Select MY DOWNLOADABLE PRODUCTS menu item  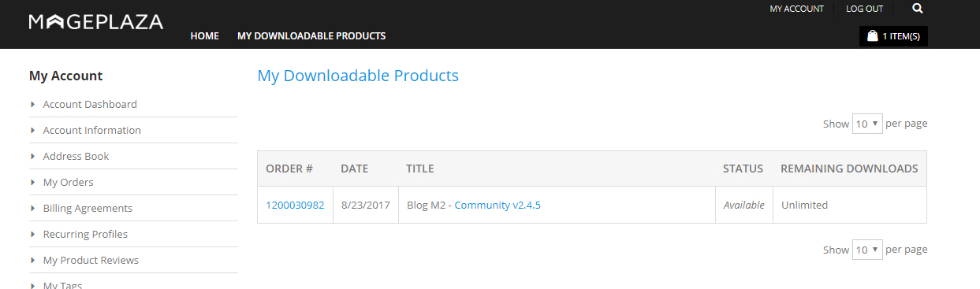pos(311,36)
